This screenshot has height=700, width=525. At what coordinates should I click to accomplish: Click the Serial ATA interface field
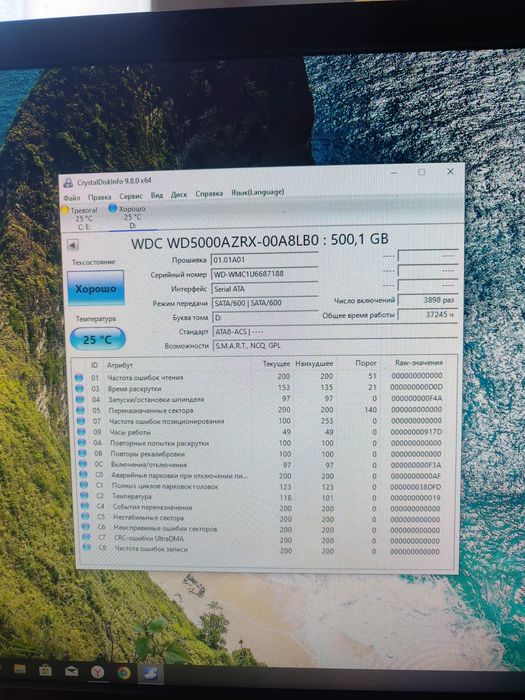tap(264, 288)
